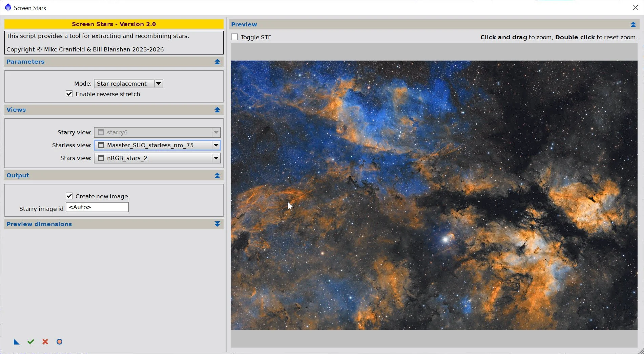Click the window resize grip corner
This screenshot has width=644, height=354.
pos(641,351)
